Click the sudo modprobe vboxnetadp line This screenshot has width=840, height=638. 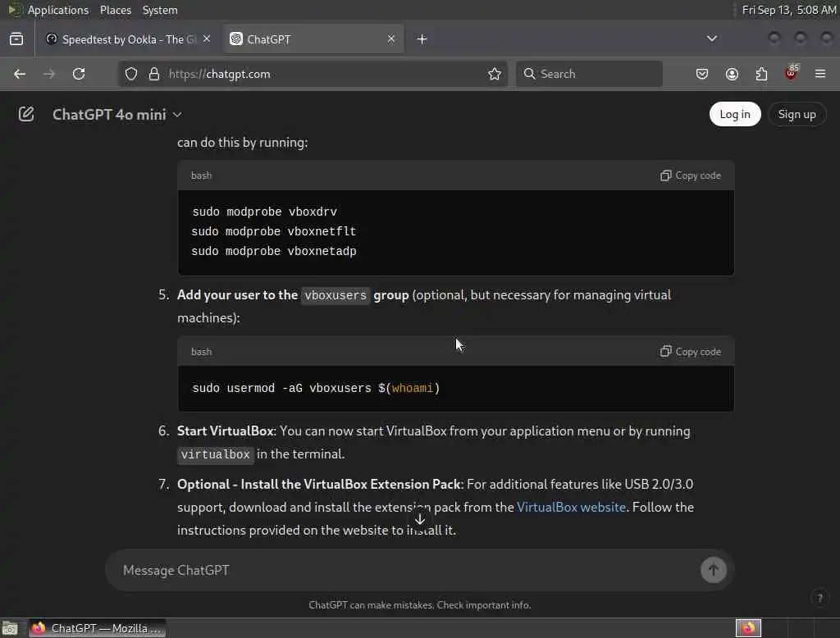(x=274, y=251)
